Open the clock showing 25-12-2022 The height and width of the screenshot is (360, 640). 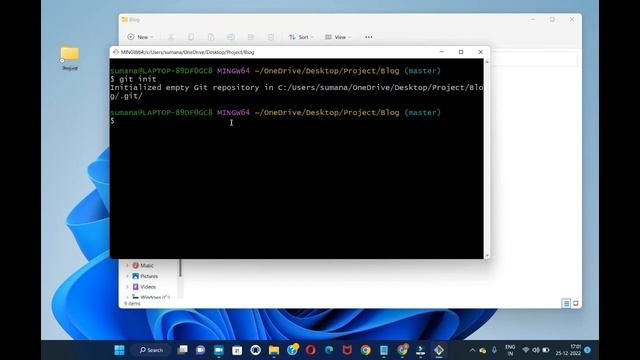pyautogui.click(x=568, y=350)
